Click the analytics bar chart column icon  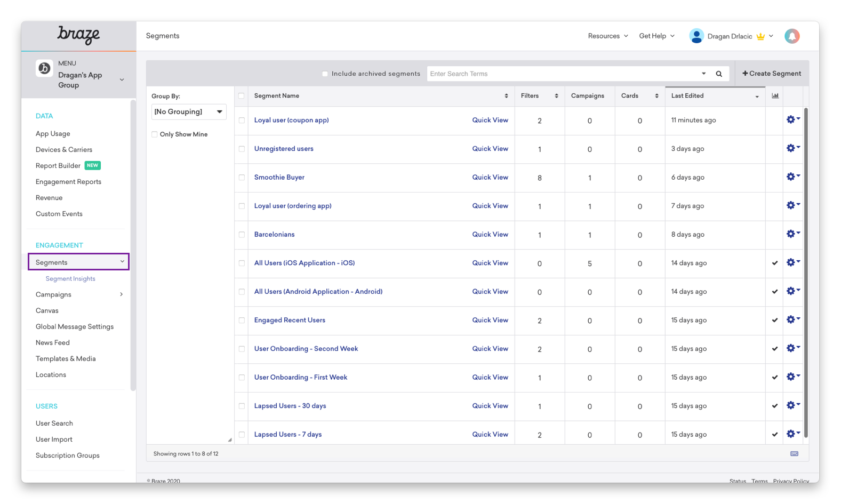(775, 96)
